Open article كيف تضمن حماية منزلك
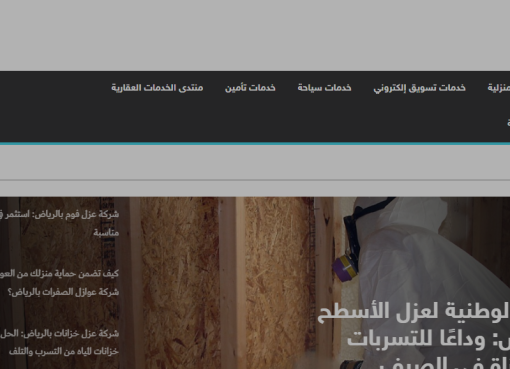The width and height of the screenshot is (510, 369). [x=59, y=283]
